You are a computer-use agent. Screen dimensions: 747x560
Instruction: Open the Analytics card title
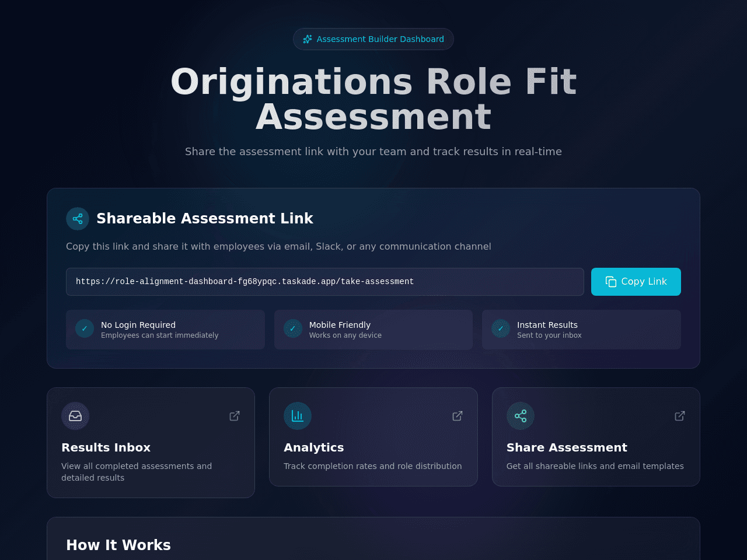point(314,447)
